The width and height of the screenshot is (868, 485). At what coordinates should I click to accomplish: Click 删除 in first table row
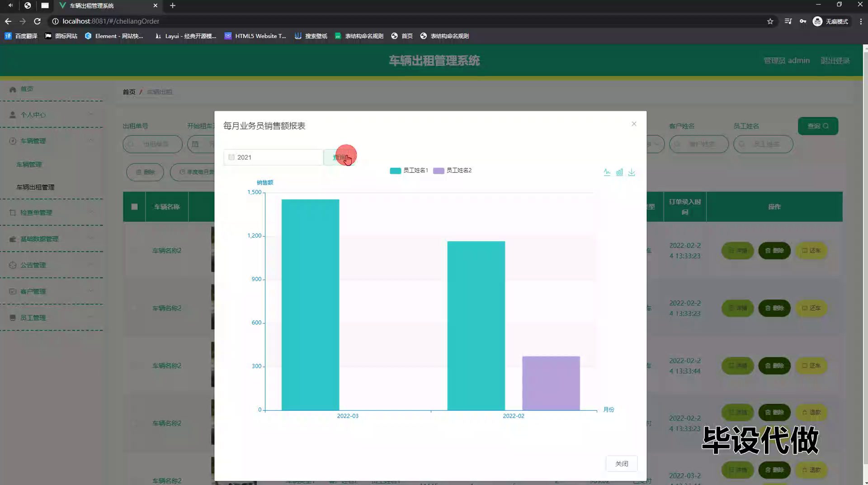[x=774, y=250]
